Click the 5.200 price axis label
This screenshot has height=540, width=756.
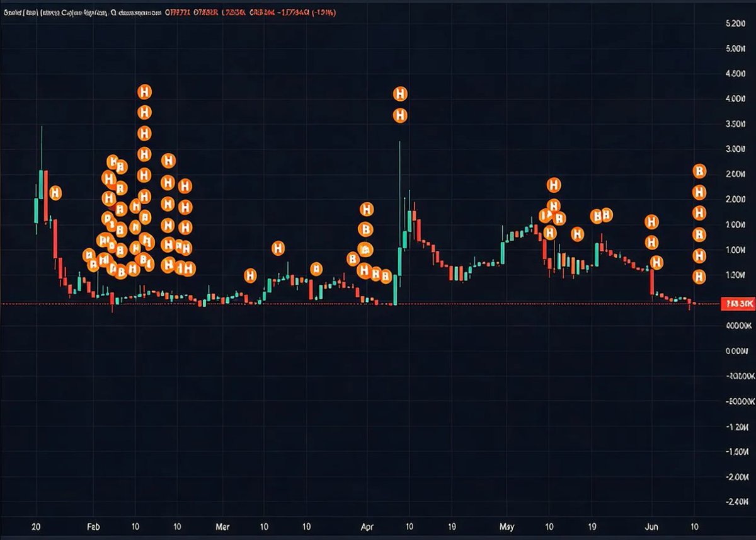click(735, 23)
